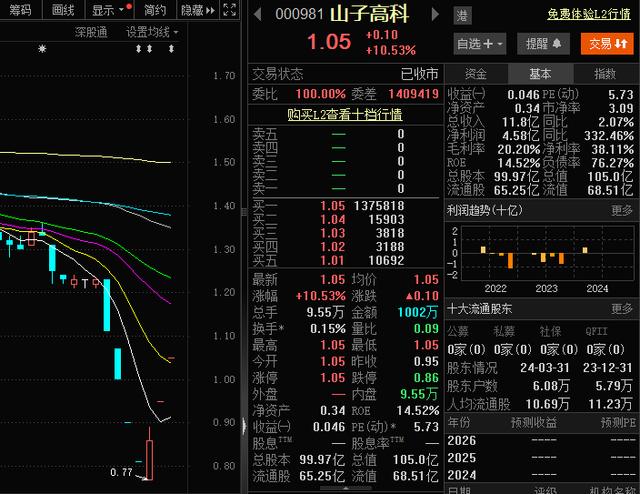Open the 筹码 chip distribution panel

20,10
